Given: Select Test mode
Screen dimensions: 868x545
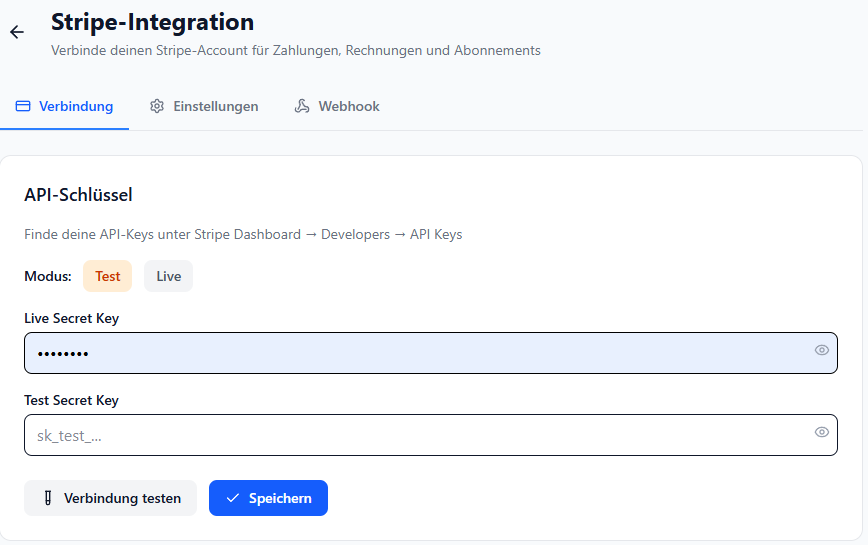Looking at the screenshot, I should point(107,276).
